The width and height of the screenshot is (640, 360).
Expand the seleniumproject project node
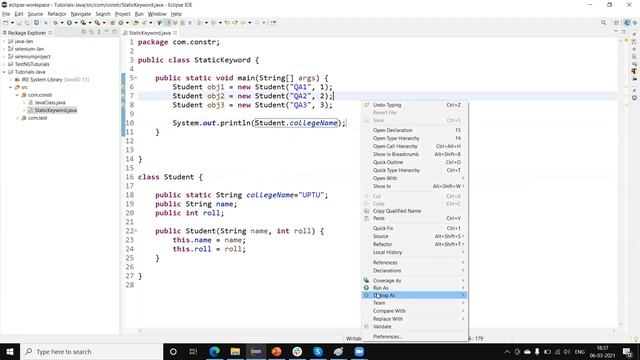4,57
